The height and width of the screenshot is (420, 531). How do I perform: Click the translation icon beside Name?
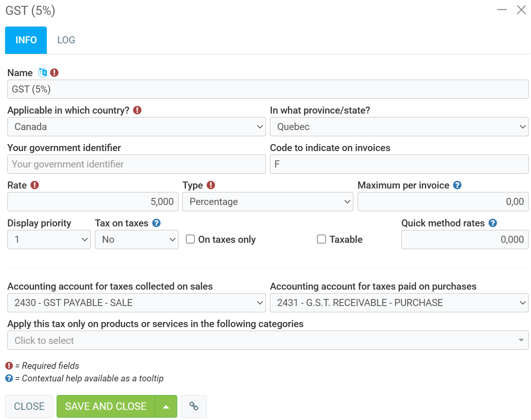point(42,73)
